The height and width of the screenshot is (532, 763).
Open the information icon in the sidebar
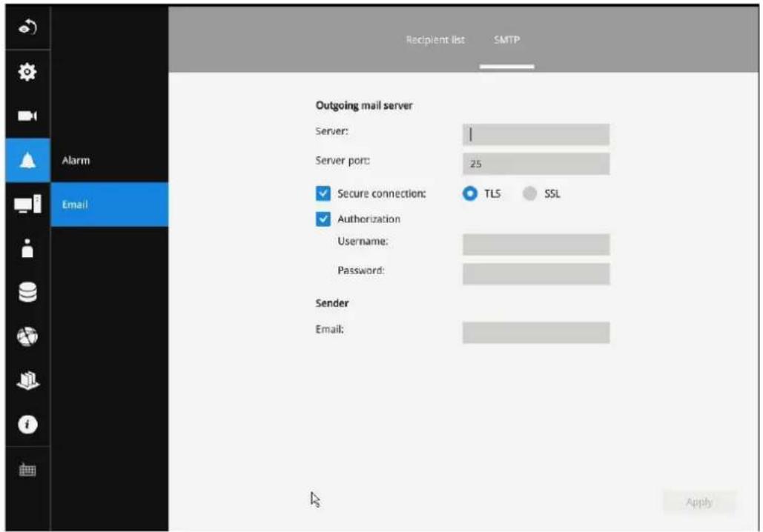pos(27,424)
